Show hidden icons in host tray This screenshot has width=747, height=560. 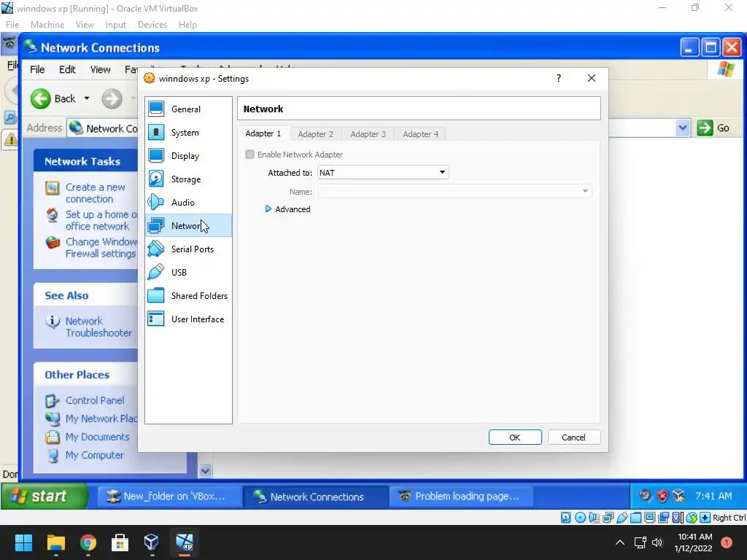[620, 542]
